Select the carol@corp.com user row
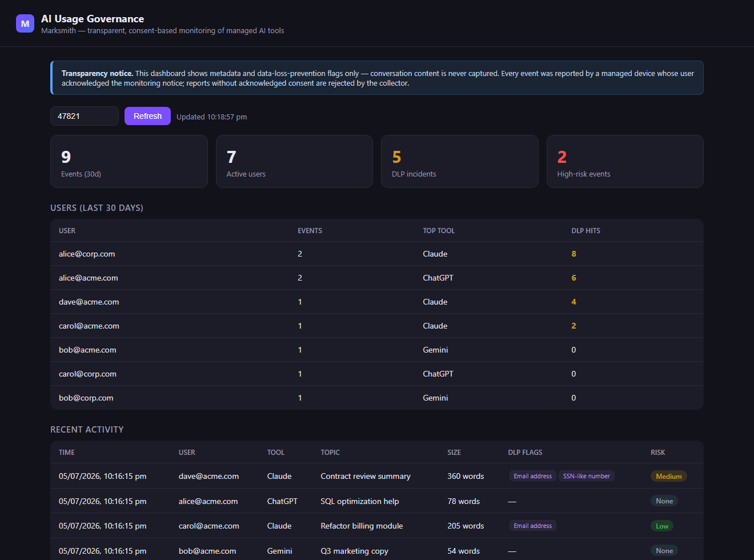 click(377, 374)
